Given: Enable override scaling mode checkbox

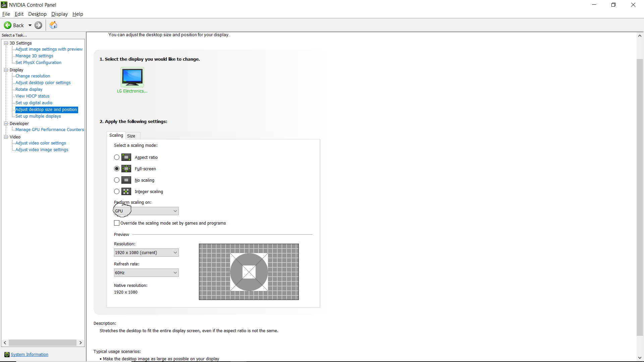Looking at the screenshot, I should point(117,223).
